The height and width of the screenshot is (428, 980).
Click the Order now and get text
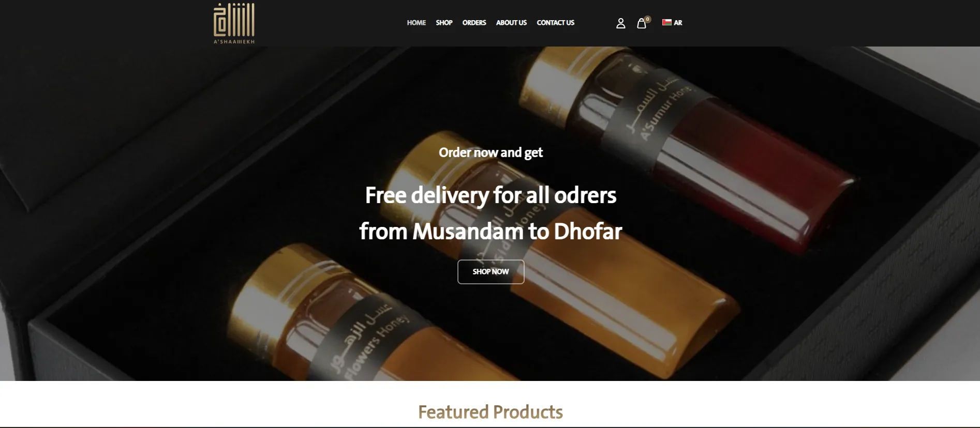[491, 152]
